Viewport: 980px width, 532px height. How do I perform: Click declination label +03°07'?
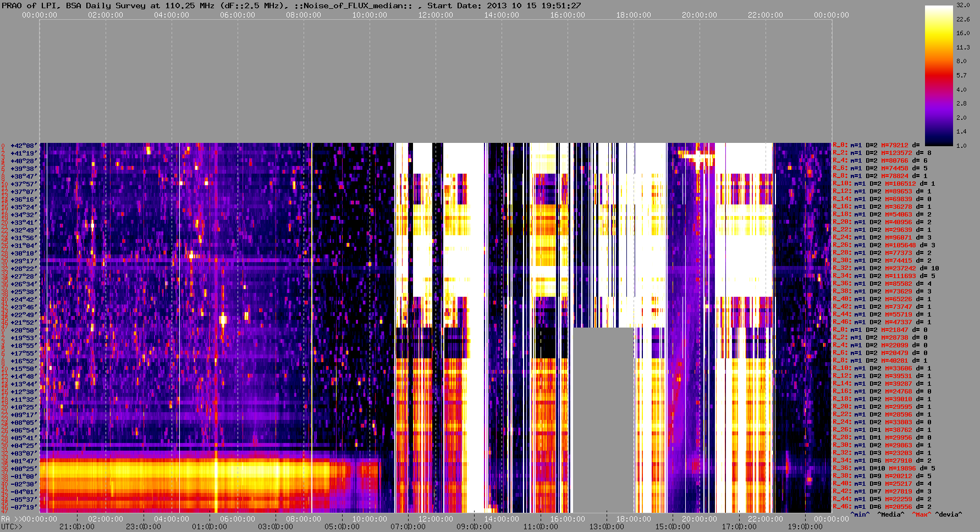[24, 453]
